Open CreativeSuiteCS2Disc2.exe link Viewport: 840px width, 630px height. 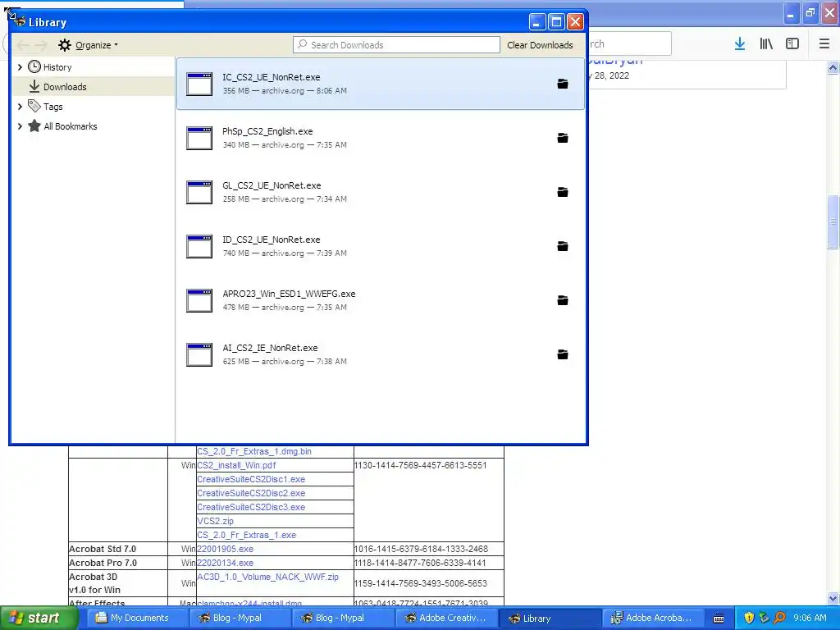click(251, 493)
